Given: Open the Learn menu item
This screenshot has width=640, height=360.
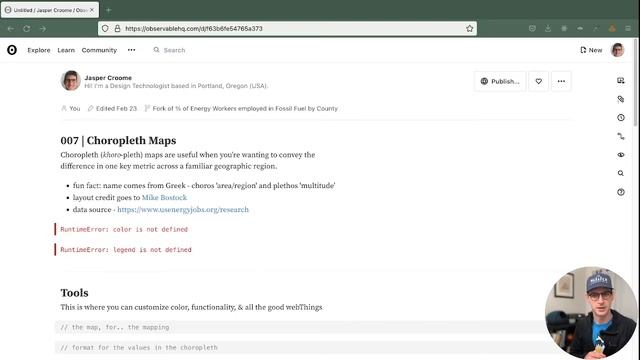Looking at the screenshot, I should pyautogui.click(x=66, y=50).
